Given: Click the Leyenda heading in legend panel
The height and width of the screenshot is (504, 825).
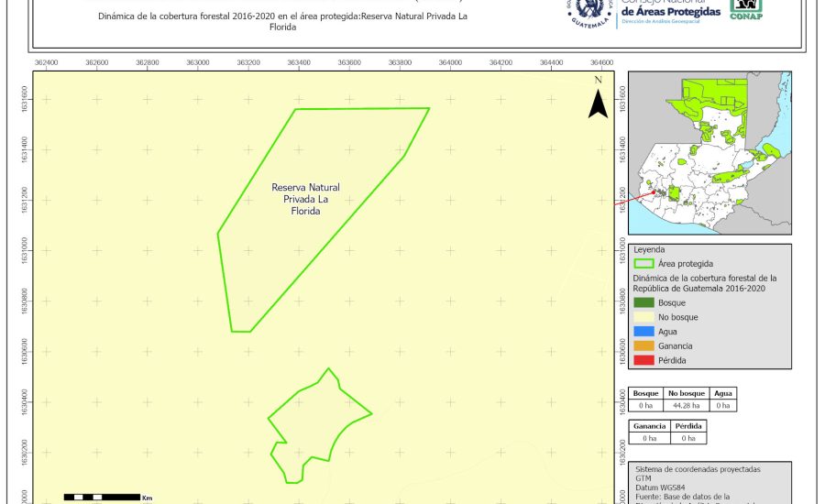Looking at the screenshot, I should click(x=648, y=248).
